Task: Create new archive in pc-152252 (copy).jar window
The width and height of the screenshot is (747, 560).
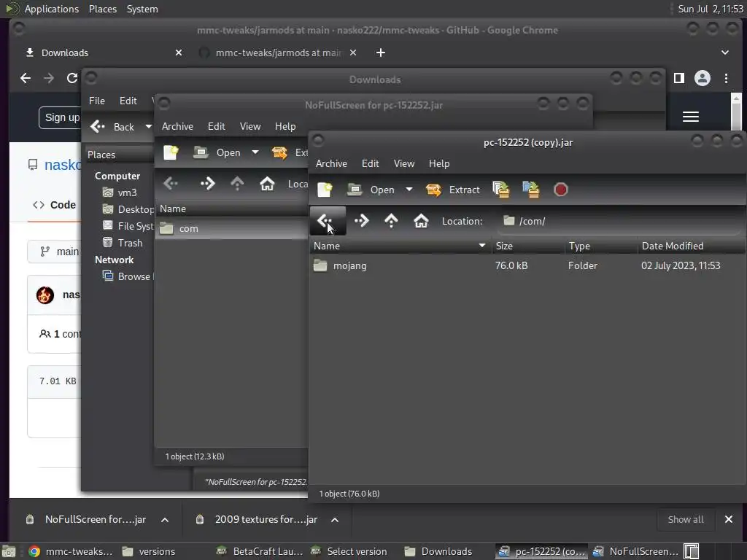Action: [325, 190]
